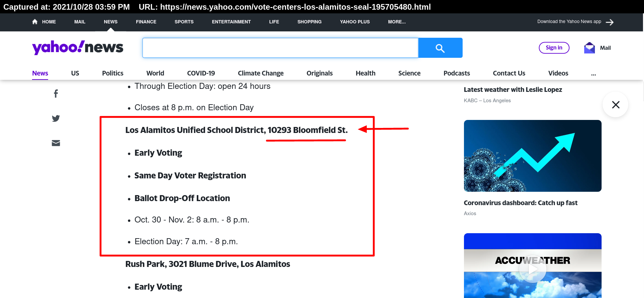Click Election Day: 7 a.m. - 8 p.m. line
644x298 pixels.
point(186,241)
